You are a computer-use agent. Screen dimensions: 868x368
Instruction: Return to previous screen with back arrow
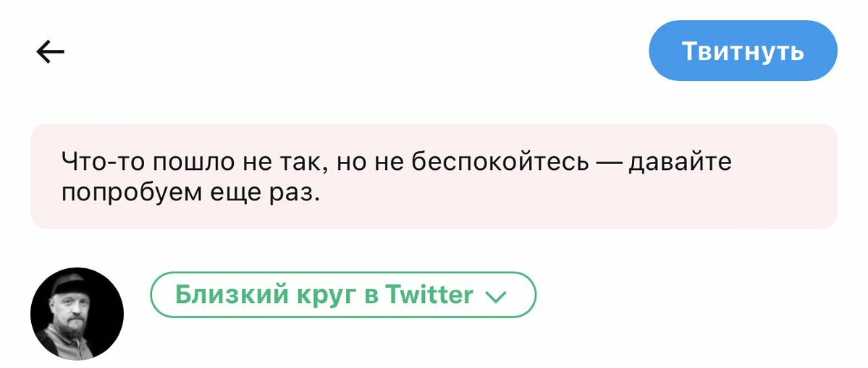tap(50, 51)
